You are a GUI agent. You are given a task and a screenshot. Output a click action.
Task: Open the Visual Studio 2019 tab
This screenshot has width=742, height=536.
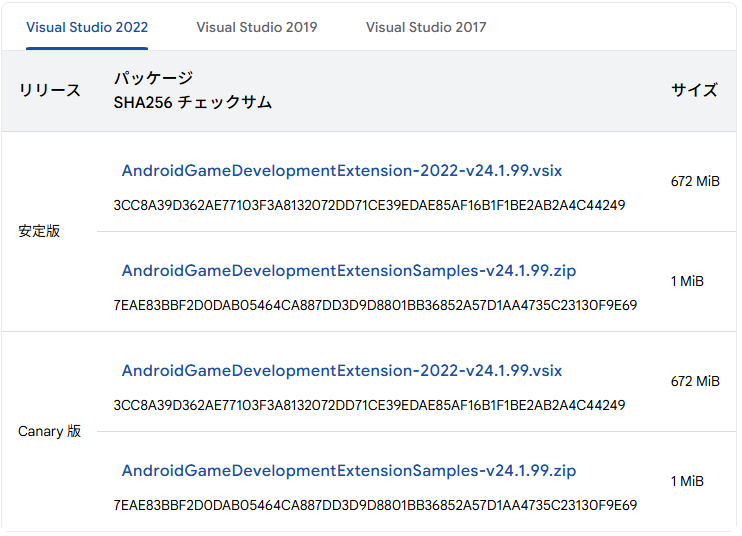[x=257, y=27]
